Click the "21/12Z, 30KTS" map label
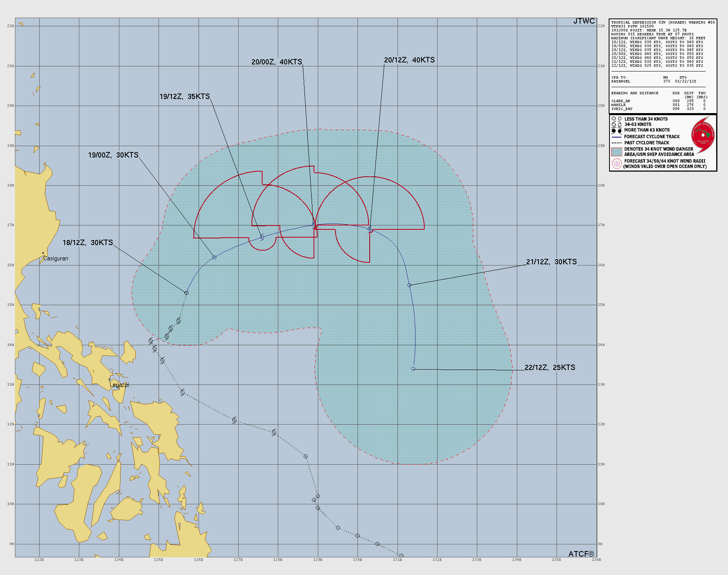728x575 pixels. click(551, 262)
